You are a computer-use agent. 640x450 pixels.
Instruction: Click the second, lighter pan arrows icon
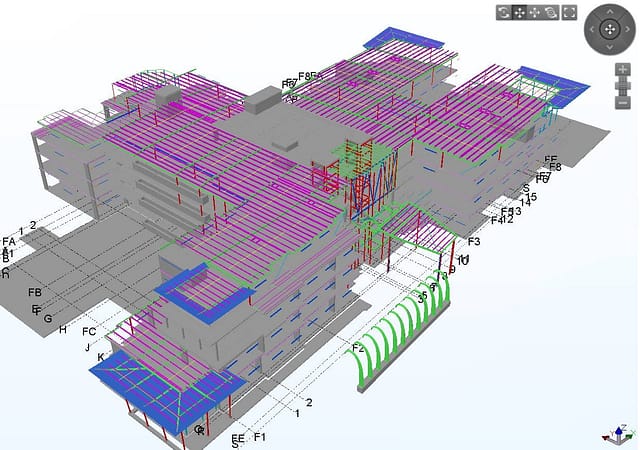536,12
